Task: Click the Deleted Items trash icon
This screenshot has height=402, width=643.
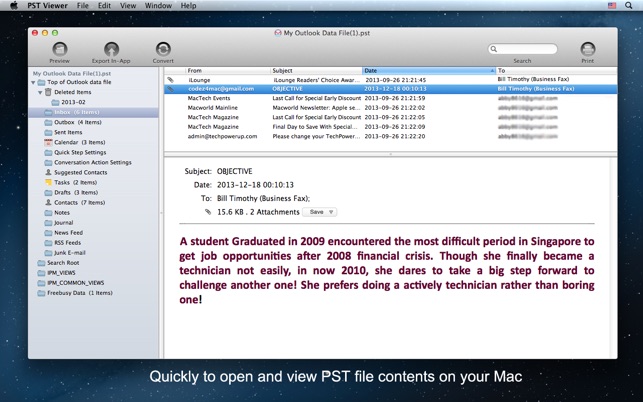Action: [48, 92]
